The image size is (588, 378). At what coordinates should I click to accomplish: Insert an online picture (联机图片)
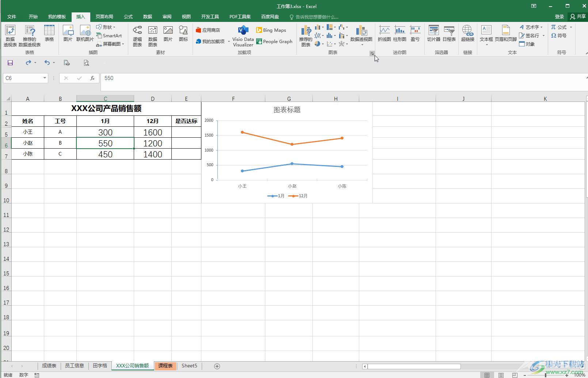[85, 33]
